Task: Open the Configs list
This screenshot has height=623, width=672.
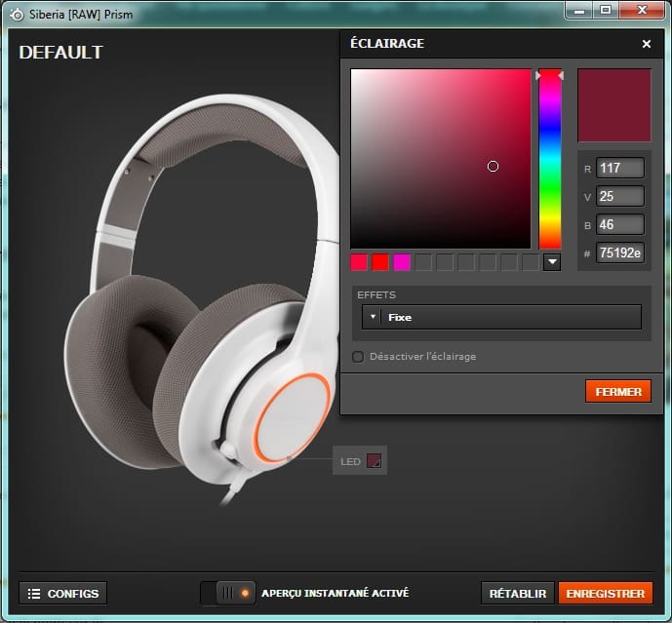Action: click(x=63, y=593)
